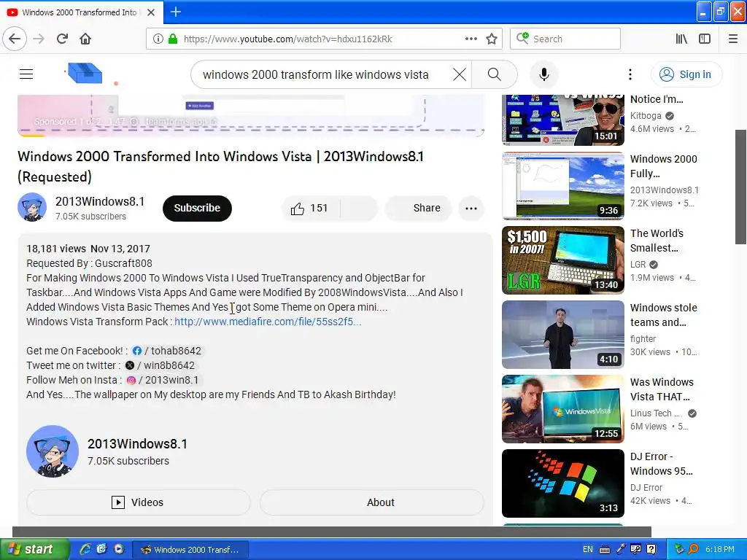This screenshot has width=747, height=560.
Task: Click the title 'Was Windows Vista THAT...'
Action: pyautogui.click(x=662, y=389)
